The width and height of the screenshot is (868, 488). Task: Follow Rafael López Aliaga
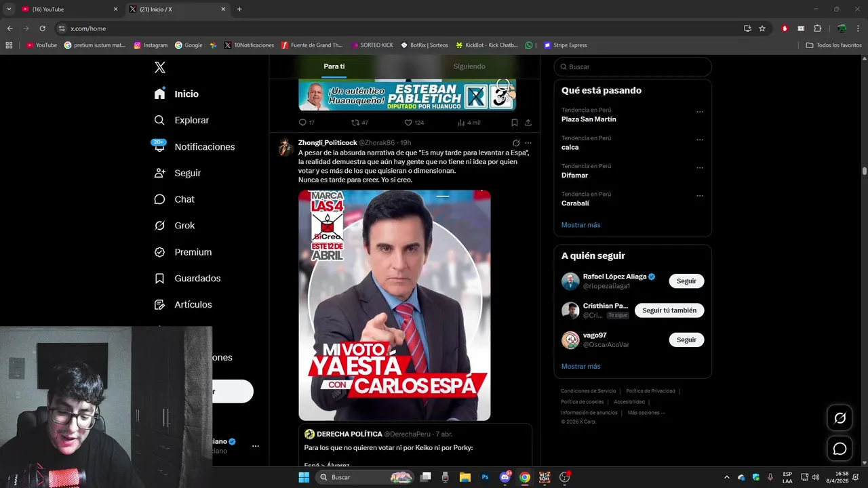[x=686, y=281]
